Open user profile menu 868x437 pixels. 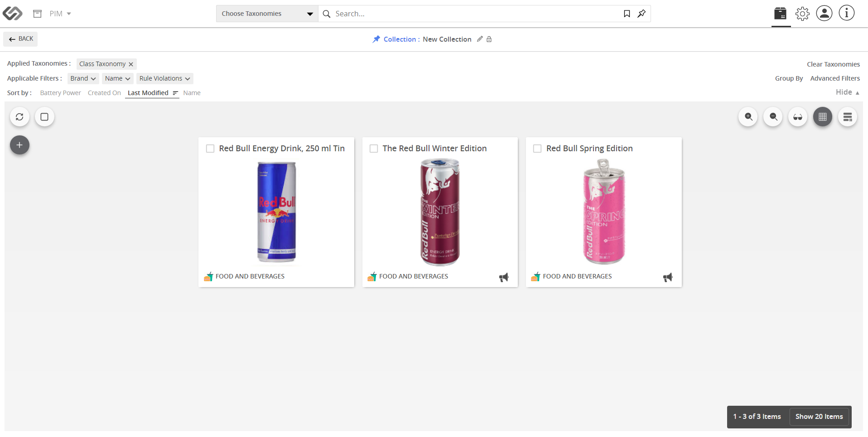pyautogui.click(x=825, y=13)
